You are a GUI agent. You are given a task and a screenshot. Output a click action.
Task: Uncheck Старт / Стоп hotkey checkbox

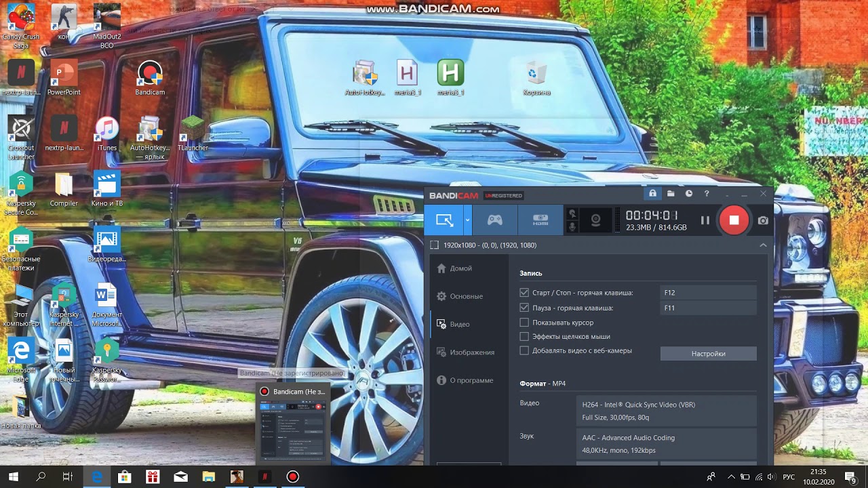click(x=524, y=293)
